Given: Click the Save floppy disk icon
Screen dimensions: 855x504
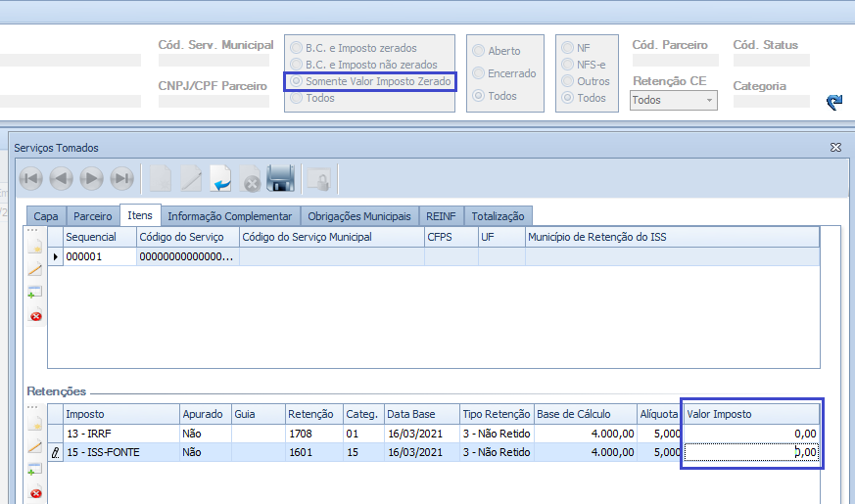Looking at the screenshot, I should (281, 178).
